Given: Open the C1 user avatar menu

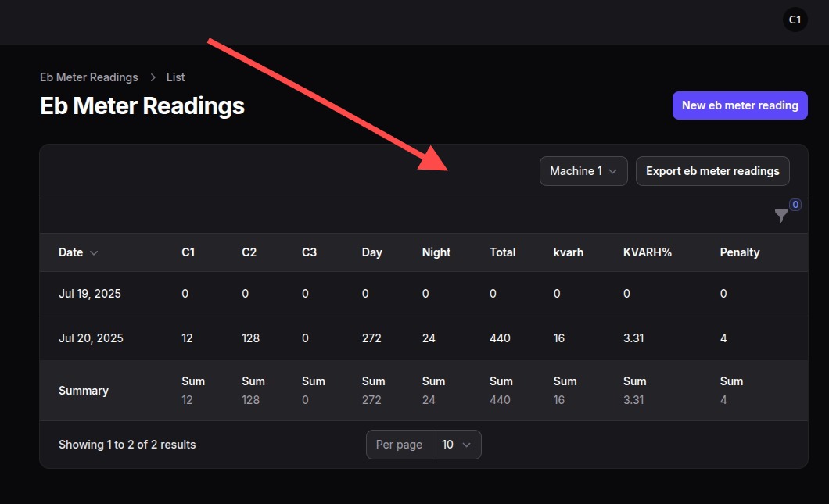Looking at the screenshot, I should coord(795,20).
